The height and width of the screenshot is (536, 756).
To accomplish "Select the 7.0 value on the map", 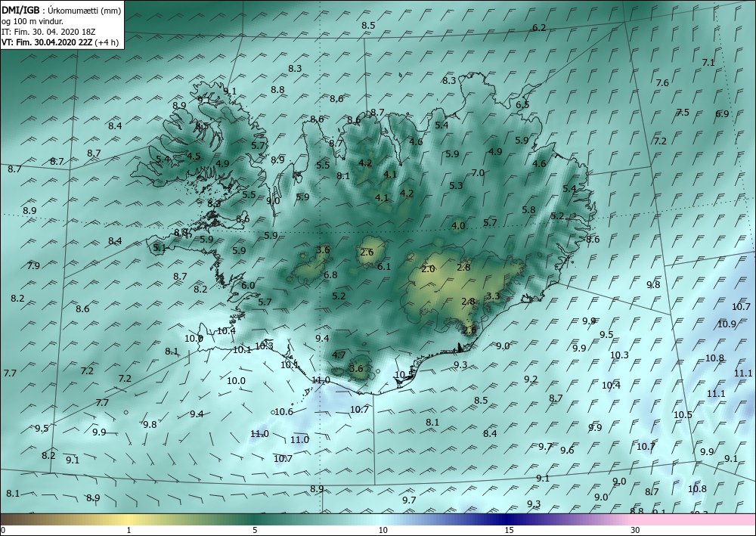I will click(x=478, y=173).
